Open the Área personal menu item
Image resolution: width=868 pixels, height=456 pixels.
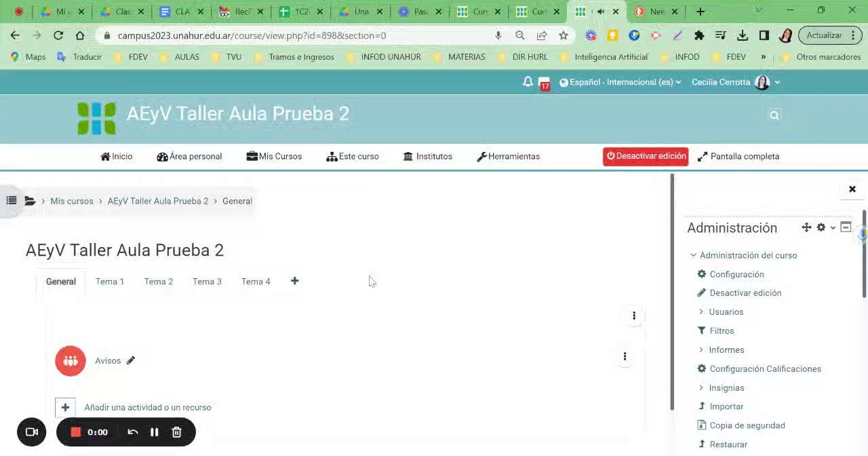click(189, 156)
